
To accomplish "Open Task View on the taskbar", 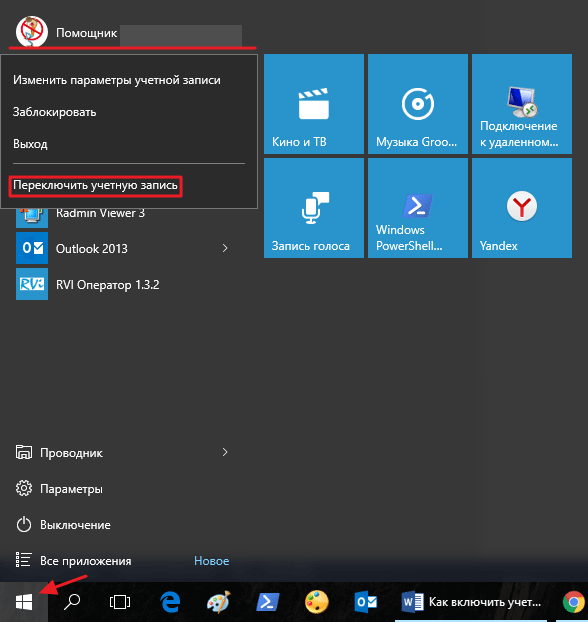I will coord(120,602).
